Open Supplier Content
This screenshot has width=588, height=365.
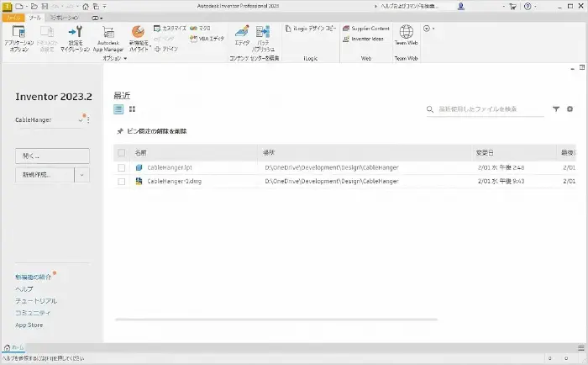(x=365, y=28)
